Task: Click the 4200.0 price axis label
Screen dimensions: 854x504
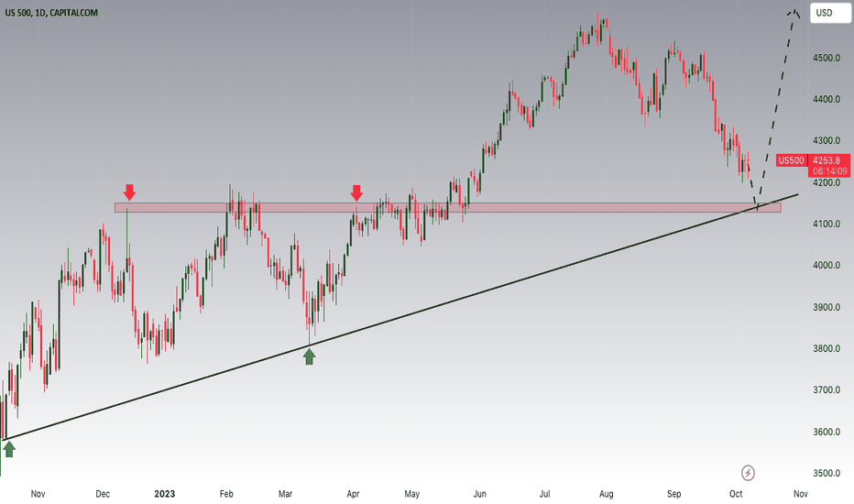Action: tap(827, 182)
